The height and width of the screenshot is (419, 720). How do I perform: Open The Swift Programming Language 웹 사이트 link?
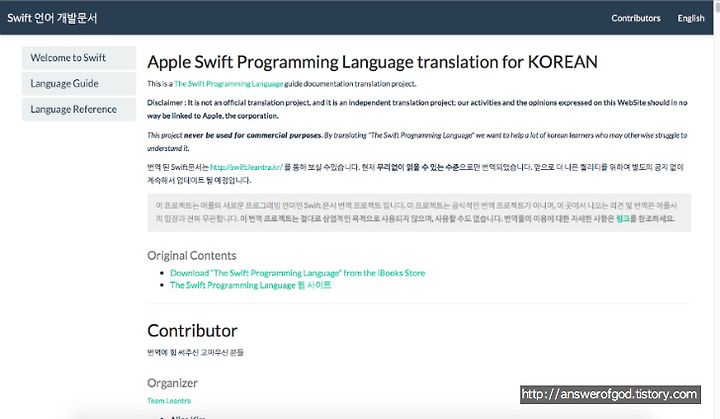click(250, 285)
